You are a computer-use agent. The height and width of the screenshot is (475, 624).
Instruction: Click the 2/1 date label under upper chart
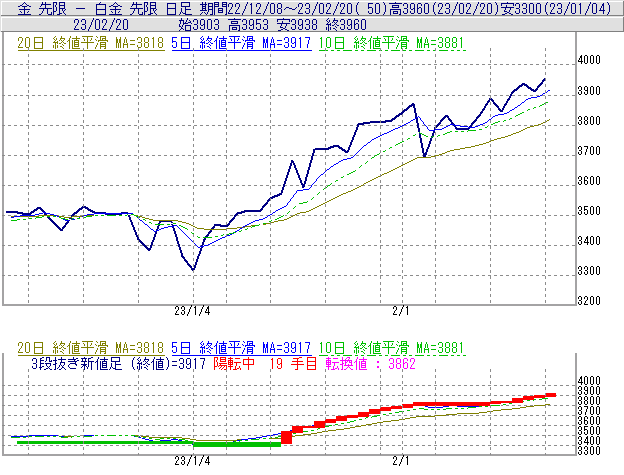click(401, 311)
